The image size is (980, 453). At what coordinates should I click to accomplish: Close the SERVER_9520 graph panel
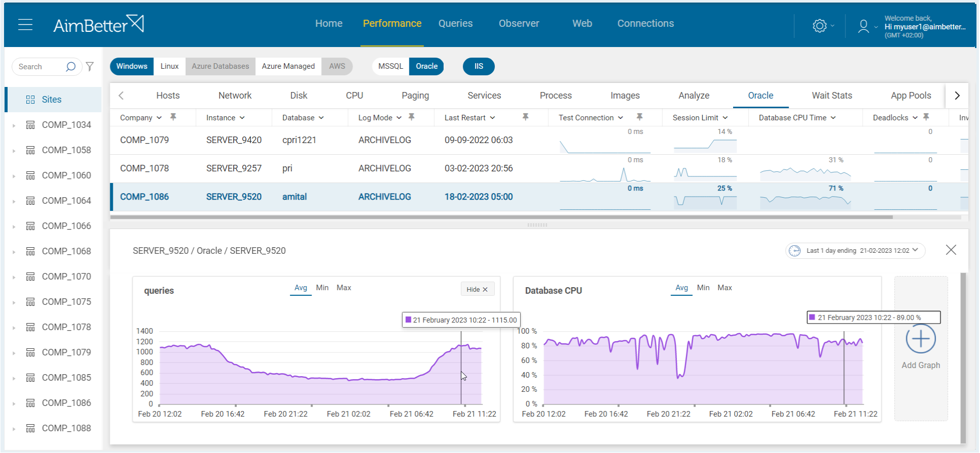tap(951, 250)
